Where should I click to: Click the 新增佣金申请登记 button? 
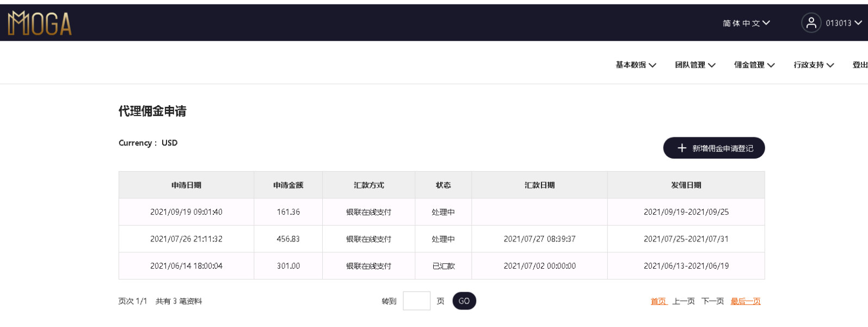coord(714,148)
